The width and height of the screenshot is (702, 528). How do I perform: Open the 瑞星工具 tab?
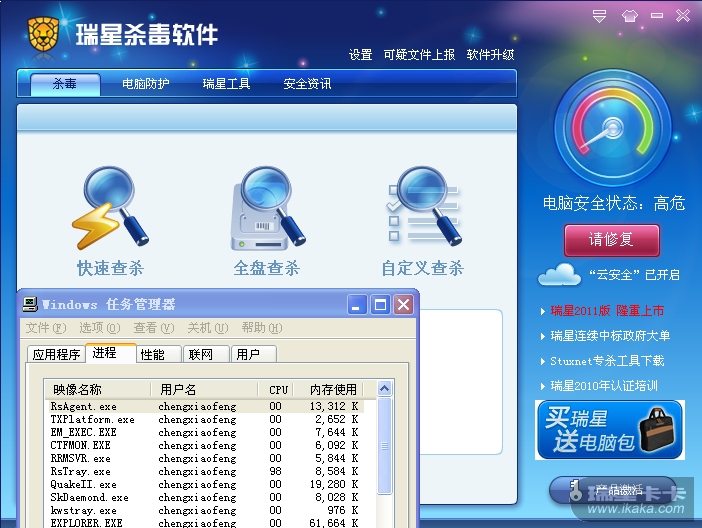pyautogui.click(x=226, y=84)
